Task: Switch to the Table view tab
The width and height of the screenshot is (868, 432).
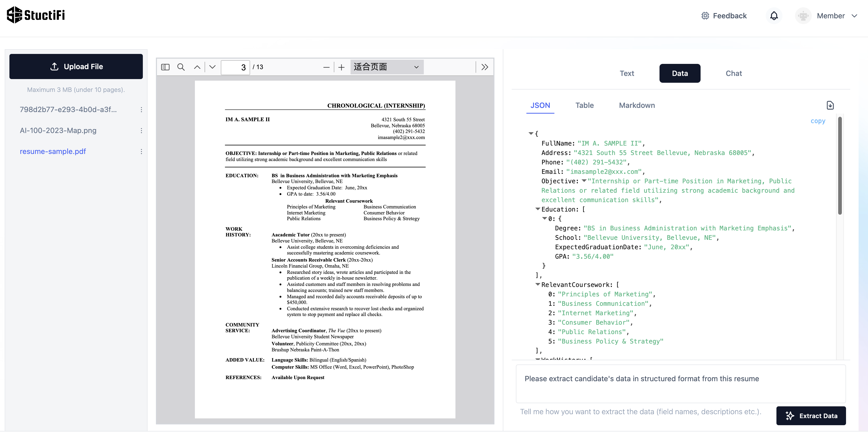Action: click(584, 105)
